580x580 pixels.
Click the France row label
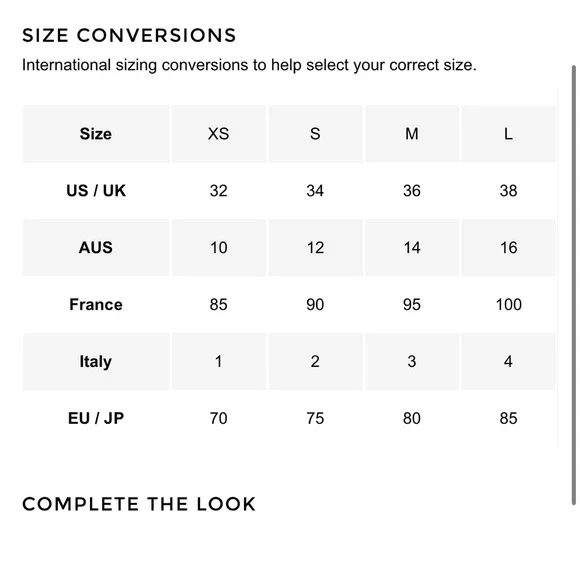[96, 305]
